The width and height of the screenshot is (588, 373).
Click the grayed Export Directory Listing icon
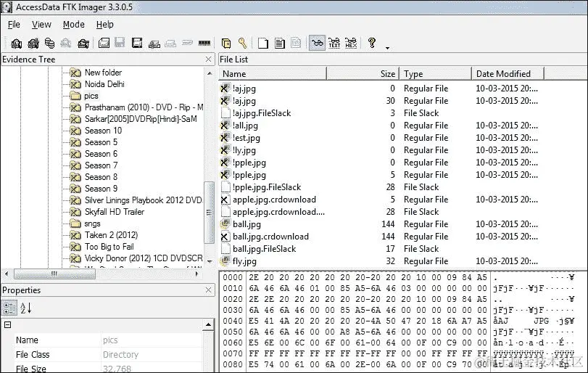pos(296,44)
